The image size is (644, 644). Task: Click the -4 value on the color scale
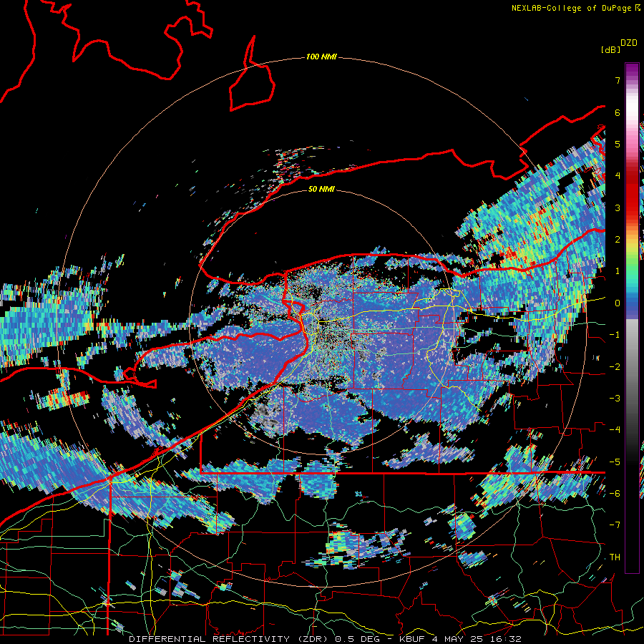(x=615, y=430)
